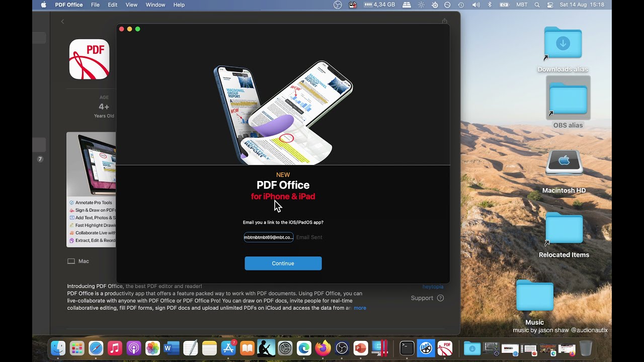Open Control Center in the menu bar

pyautogui.click(x=550, y=5)
